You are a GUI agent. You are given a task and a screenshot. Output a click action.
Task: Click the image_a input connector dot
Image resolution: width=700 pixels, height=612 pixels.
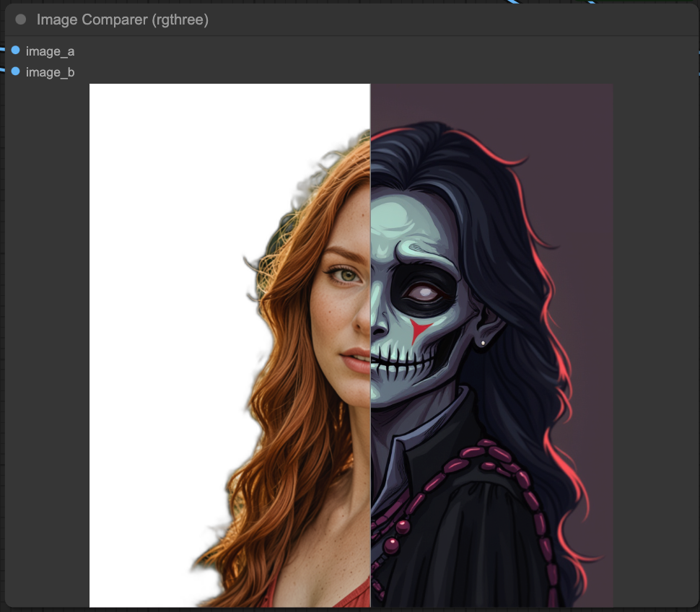[15, 51]
